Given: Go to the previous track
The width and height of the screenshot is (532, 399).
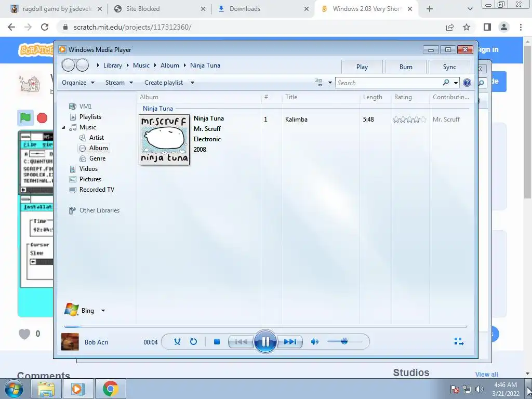Looking at the screenshot, I should tap(241, 342).
